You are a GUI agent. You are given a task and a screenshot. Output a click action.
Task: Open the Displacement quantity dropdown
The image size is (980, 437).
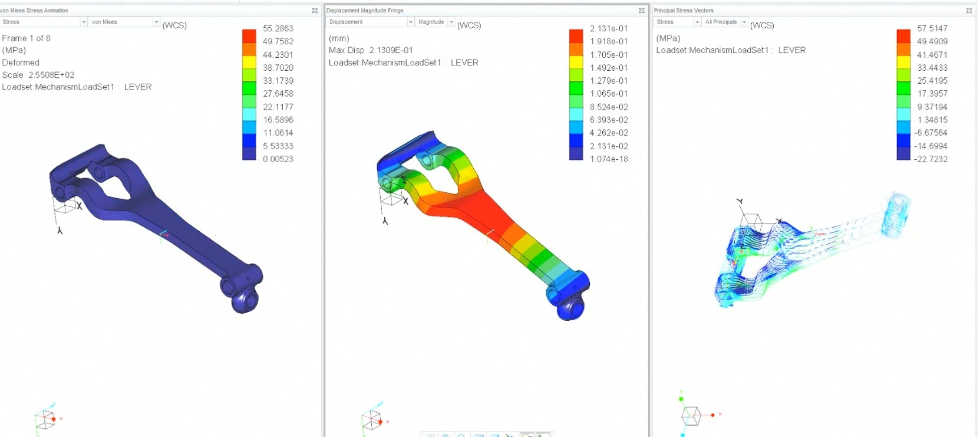coord(410,22)
